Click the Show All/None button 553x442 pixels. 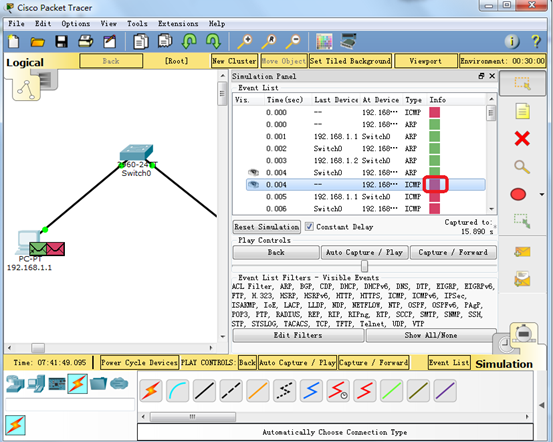click(431, 335)
